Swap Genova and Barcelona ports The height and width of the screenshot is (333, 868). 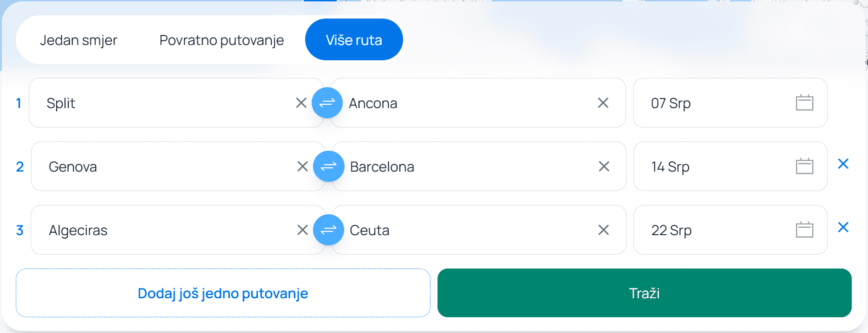point(328,166)
